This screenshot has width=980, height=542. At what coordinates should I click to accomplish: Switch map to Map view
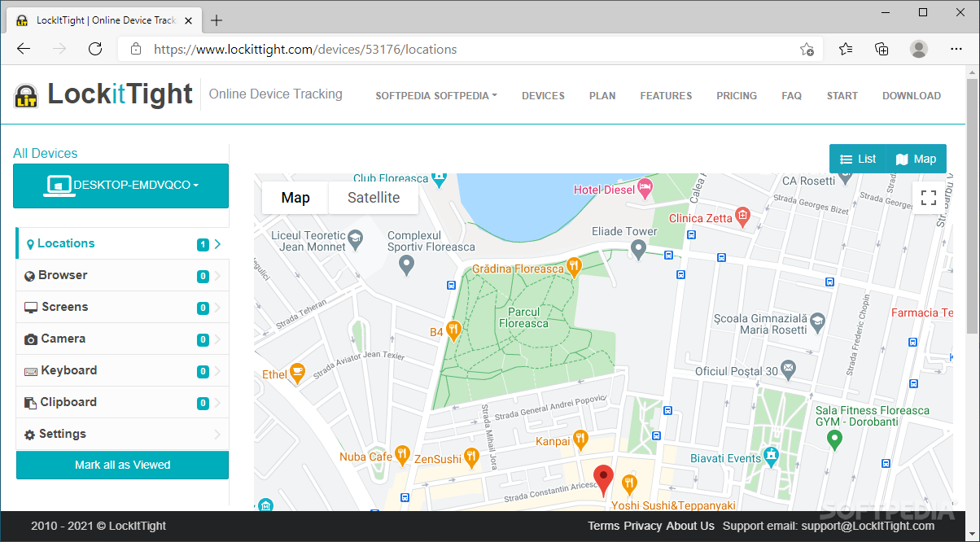point(295,198)
